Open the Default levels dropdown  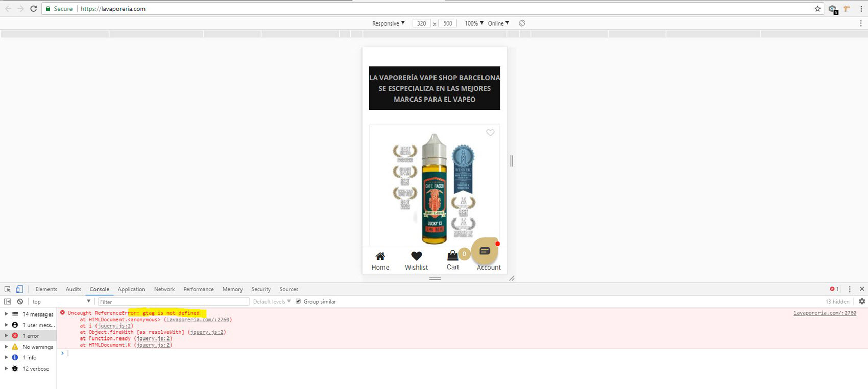(x=272, y=302)
